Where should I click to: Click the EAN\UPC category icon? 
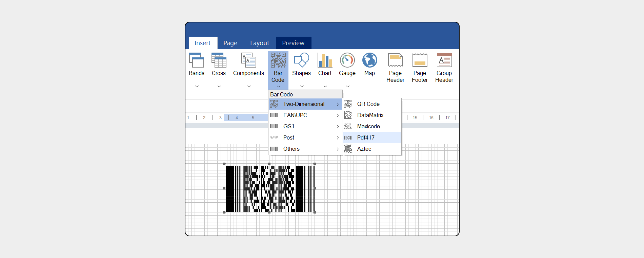(274, 115)
